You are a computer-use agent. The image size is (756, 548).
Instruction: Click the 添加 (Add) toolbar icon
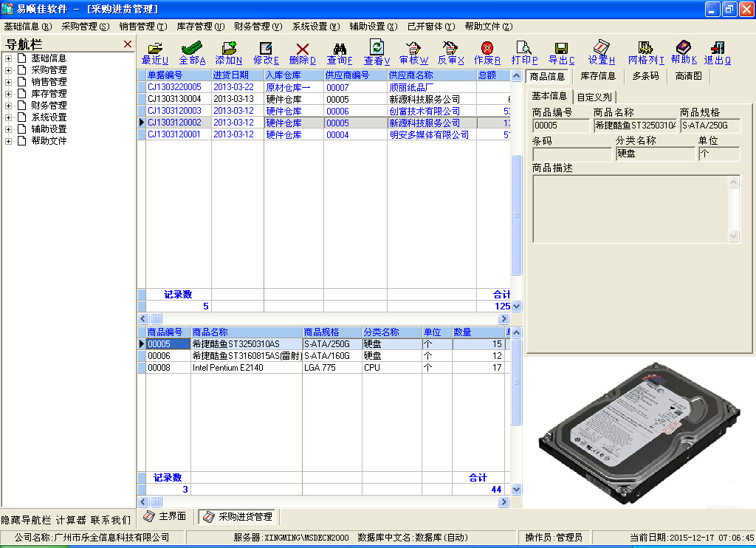pos(228,48)
